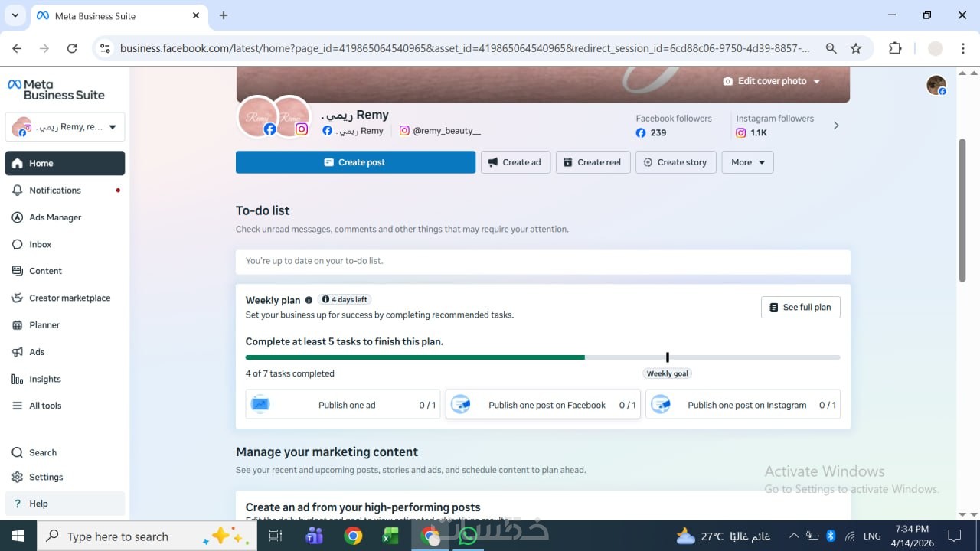Viewport: 980px width, 551px height.
Task: Select Publish one post on Instagram task
Action: click(x=743, y=405)
